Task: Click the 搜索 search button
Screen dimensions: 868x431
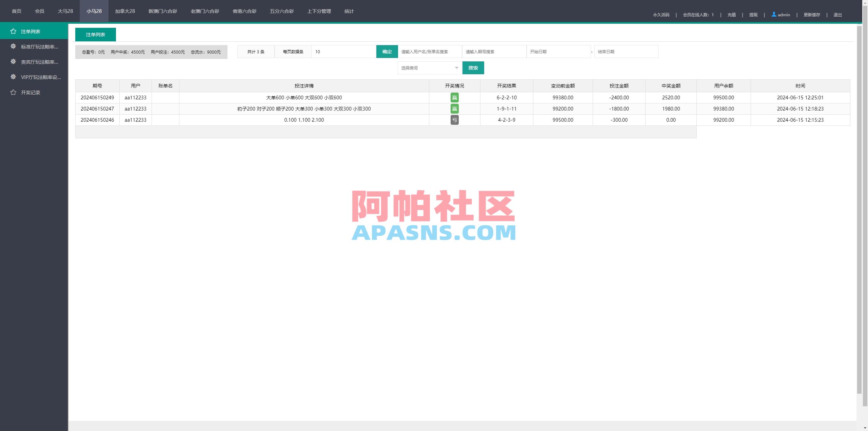Action: click(473, 67)
